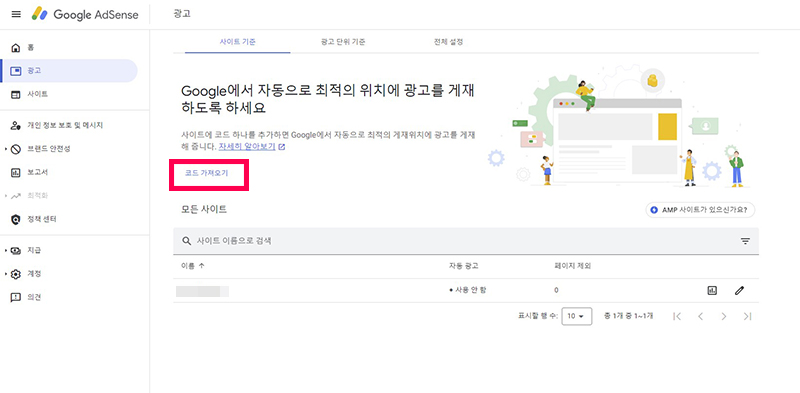800x393 pixels.
Task: Sort by 이름 column header
Action: point(193,266)
